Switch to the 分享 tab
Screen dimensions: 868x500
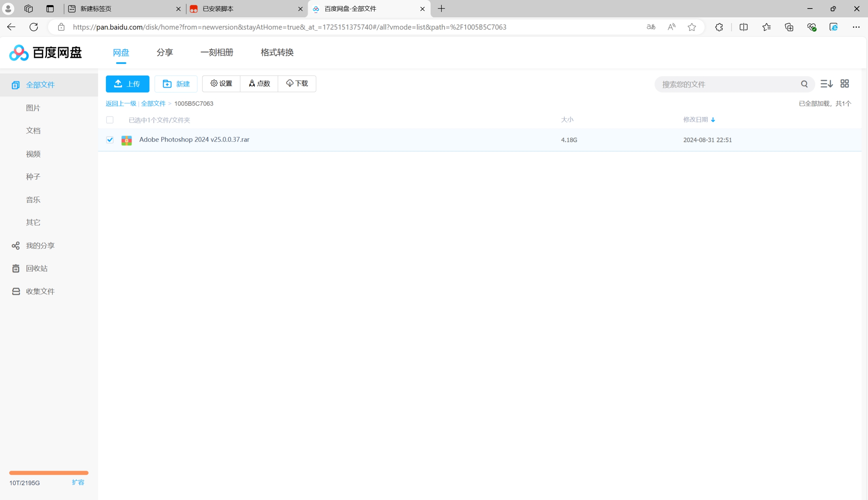pyautogui.click(x=165, y=52)
